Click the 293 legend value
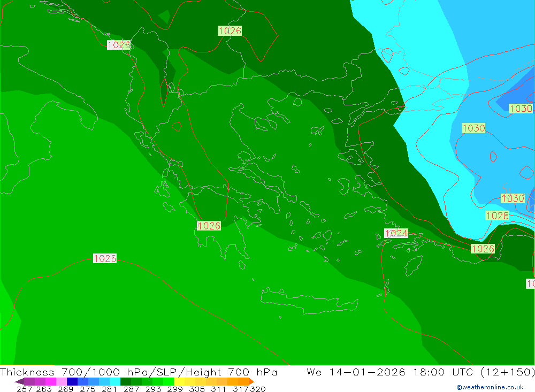The image size is (535, 392). 153,389
